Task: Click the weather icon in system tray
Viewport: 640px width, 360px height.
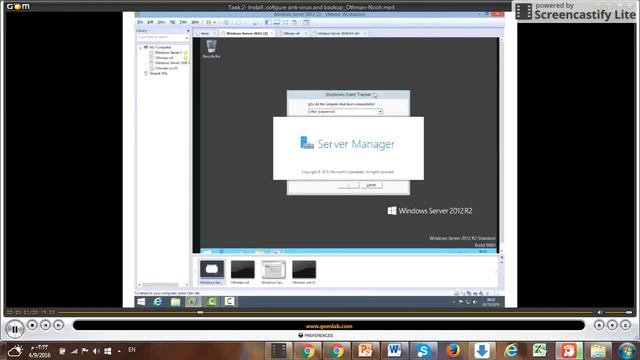Action: 15,351
